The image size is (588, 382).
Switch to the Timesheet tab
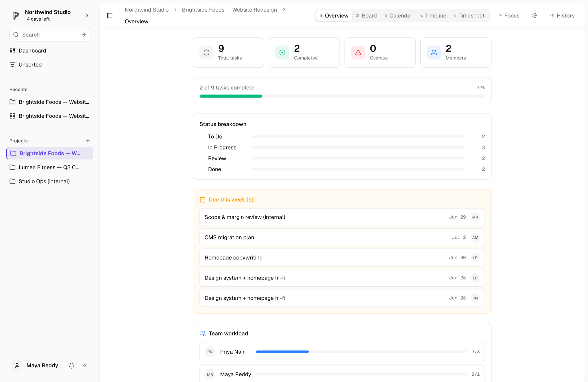pos(469,16)
